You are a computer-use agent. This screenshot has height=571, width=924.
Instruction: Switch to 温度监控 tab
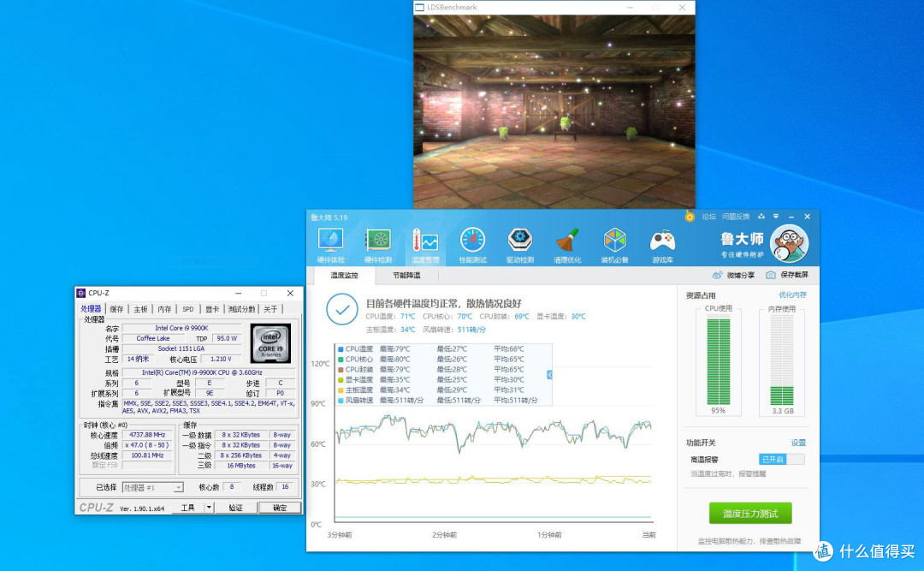[344, 275]
